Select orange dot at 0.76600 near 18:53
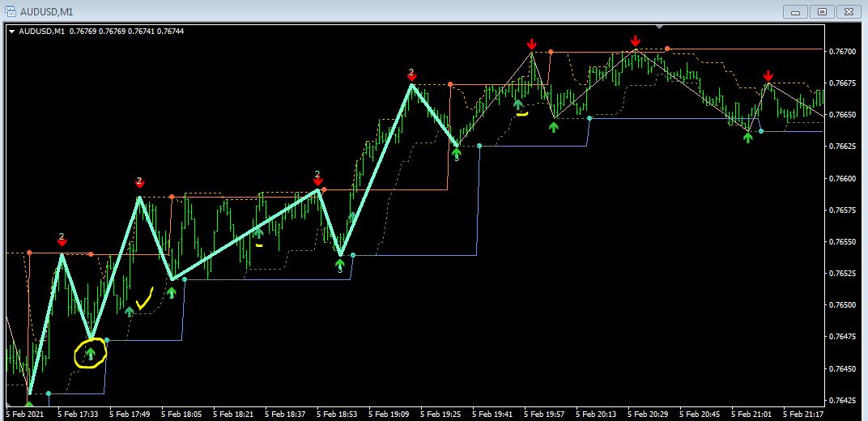The height and width of the screenshot is (421, 868). [x=324, y=189]
